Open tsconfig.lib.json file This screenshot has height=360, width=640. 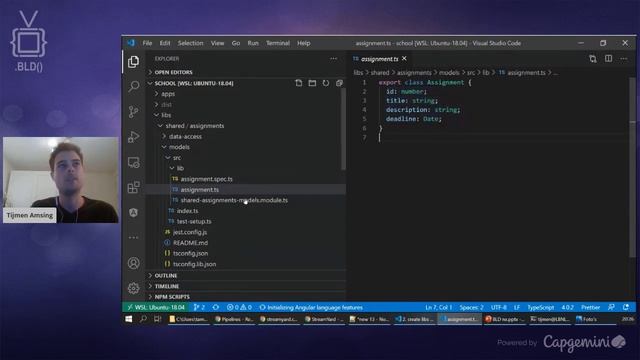pos(246,264)
